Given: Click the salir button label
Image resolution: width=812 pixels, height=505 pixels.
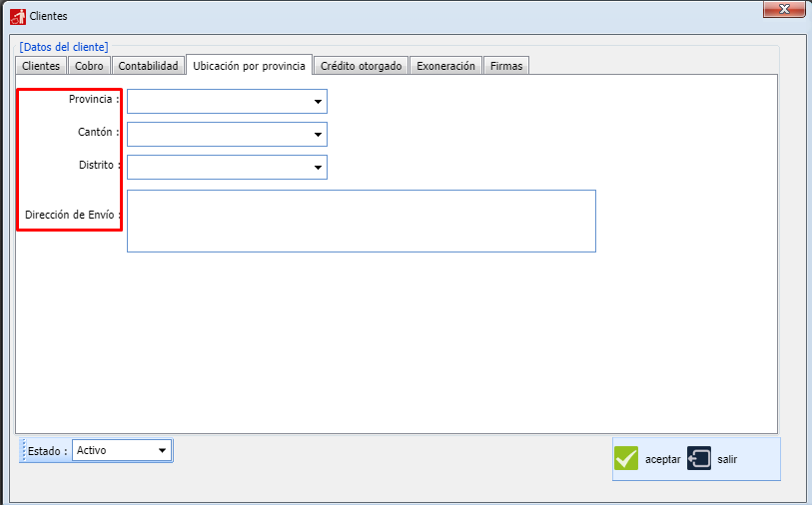Looking at the screenshot, I should [x=727, y=459].
